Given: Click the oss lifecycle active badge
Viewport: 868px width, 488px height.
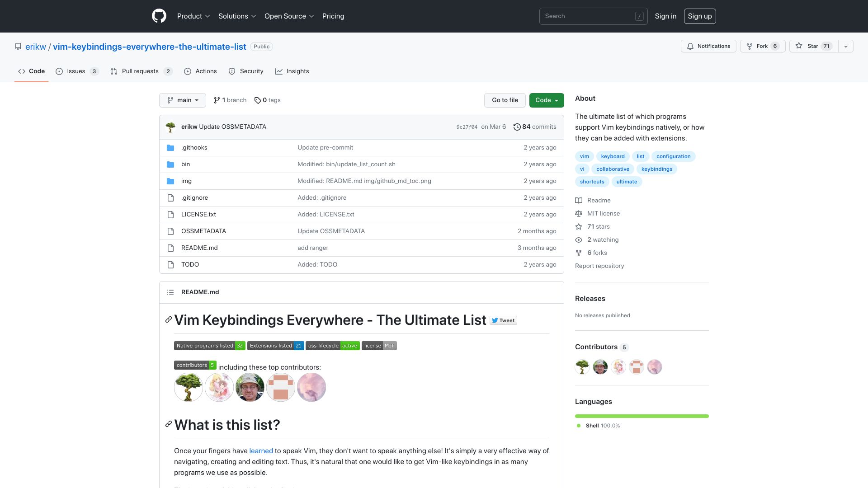Looking at the screenshot, I should point(333,346).
